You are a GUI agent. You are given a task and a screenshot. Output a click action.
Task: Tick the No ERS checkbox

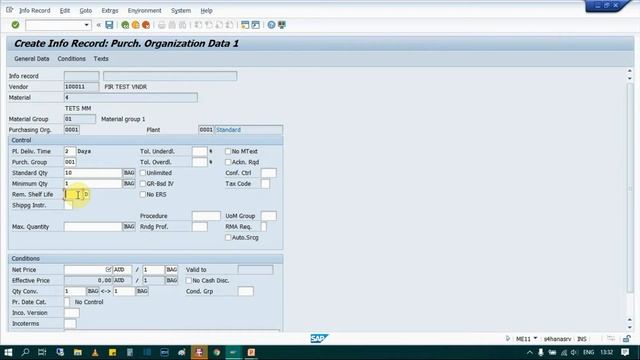pyautogui.click(x=143, y=195)
